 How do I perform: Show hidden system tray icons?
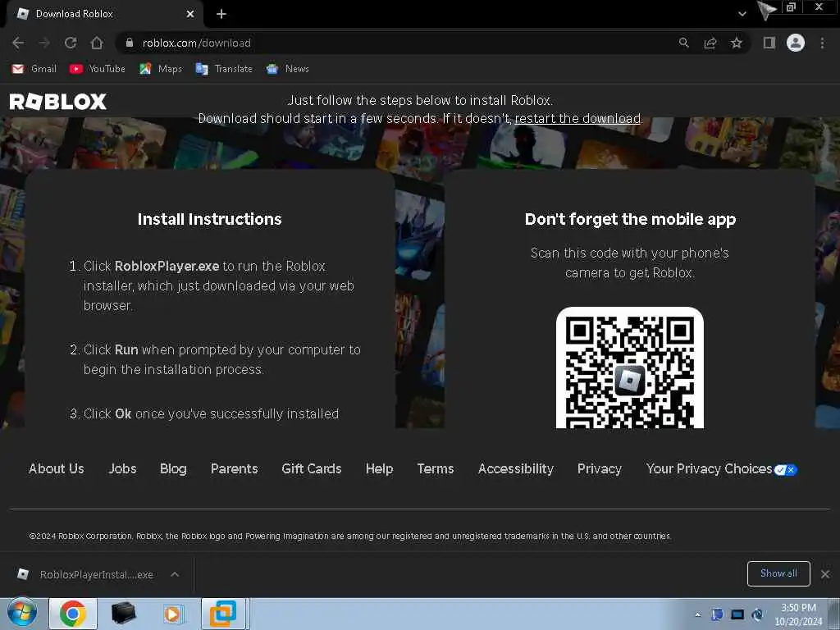[x=697, y=615]
